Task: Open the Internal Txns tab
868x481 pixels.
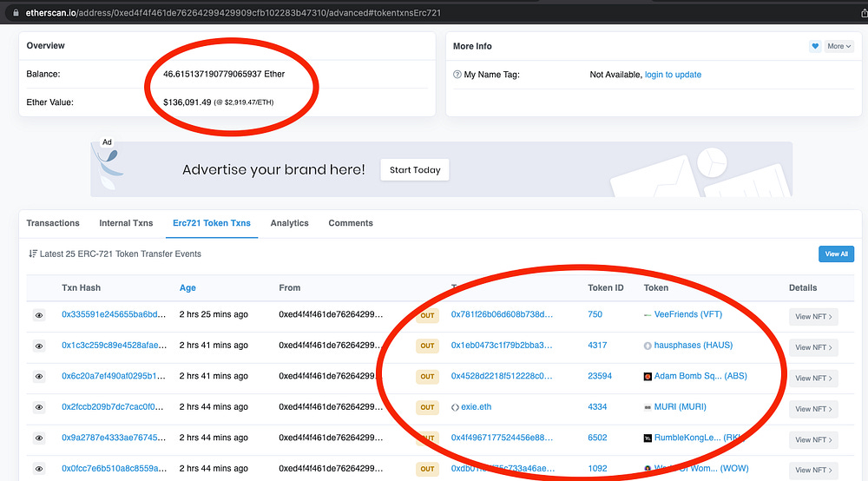Action: point(126,223)
